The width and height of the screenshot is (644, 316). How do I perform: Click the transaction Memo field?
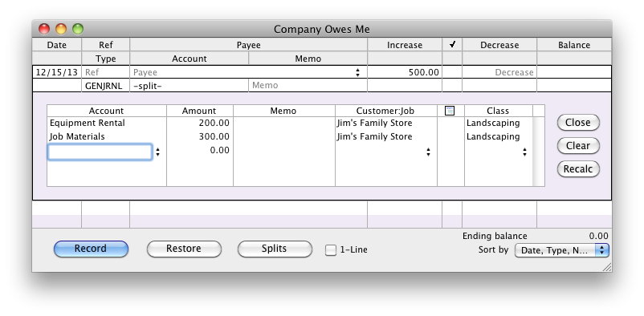[x=308, y=85]
